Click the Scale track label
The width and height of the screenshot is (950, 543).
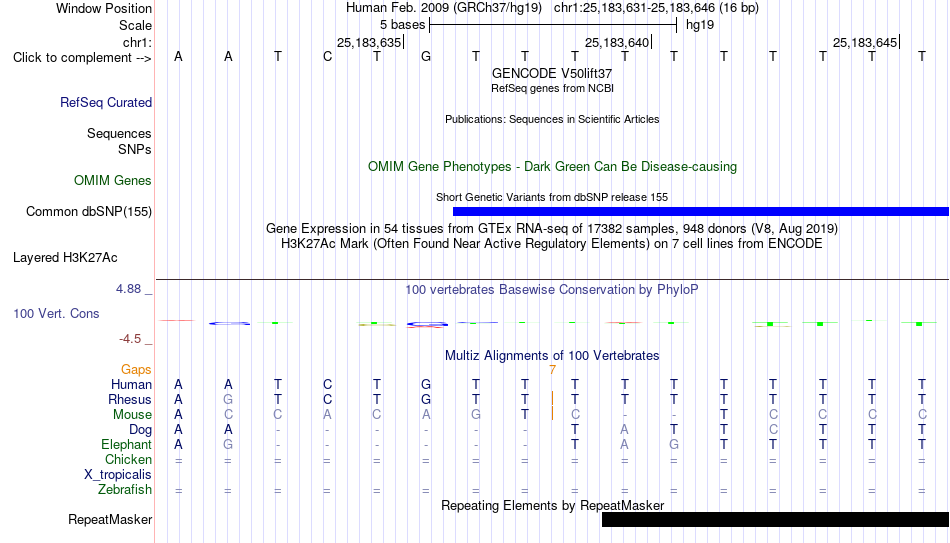[136, 25]
